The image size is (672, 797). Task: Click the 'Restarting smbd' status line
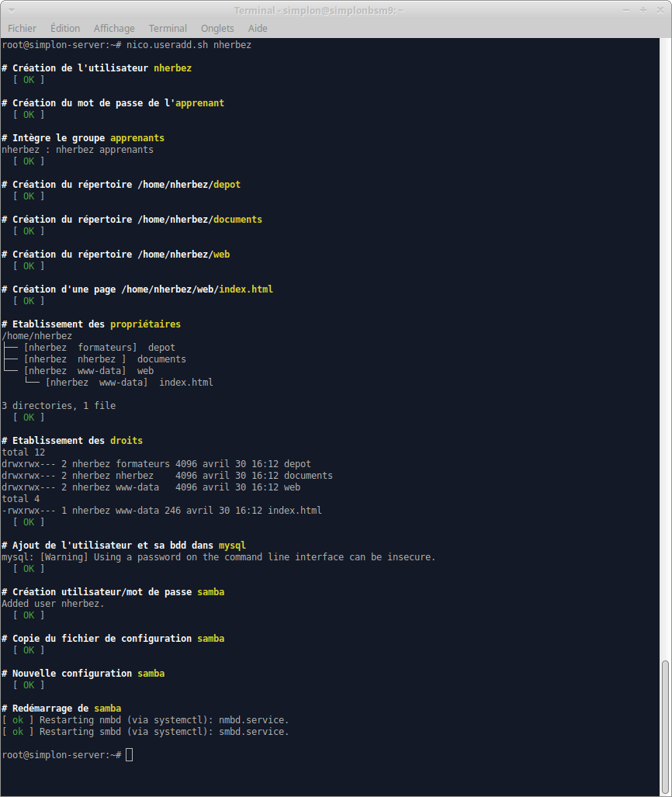[x=145, y=732]
